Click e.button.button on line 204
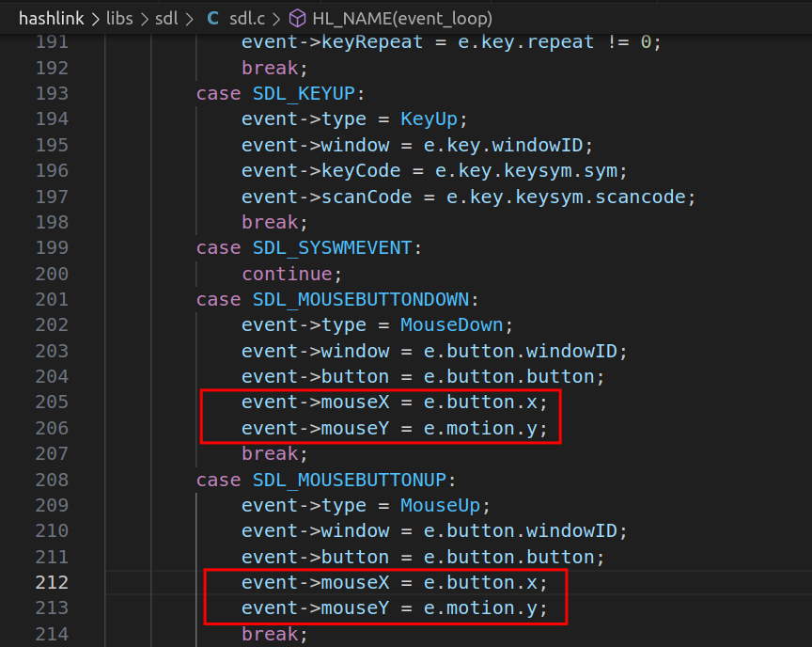The width and height of the screenshot is (812, 647). pyautogui.click(x=508, y=377)
